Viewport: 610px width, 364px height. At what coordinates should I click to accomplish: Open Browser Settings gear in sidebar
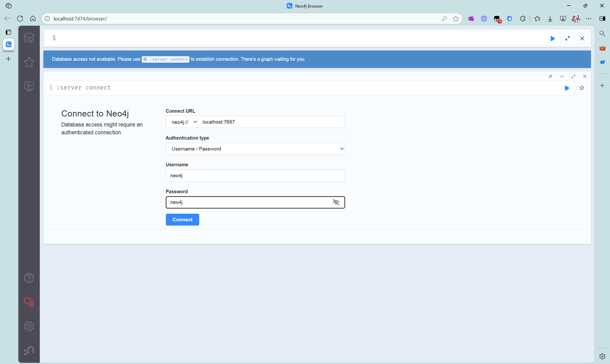29,326
